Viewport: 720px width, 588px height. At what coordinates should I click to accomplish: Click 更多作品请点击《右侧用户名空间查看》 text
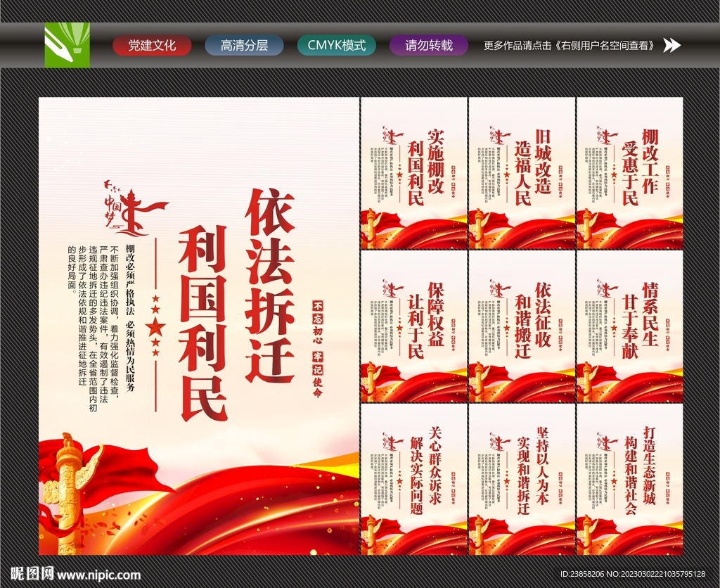[x=571, y=45]
